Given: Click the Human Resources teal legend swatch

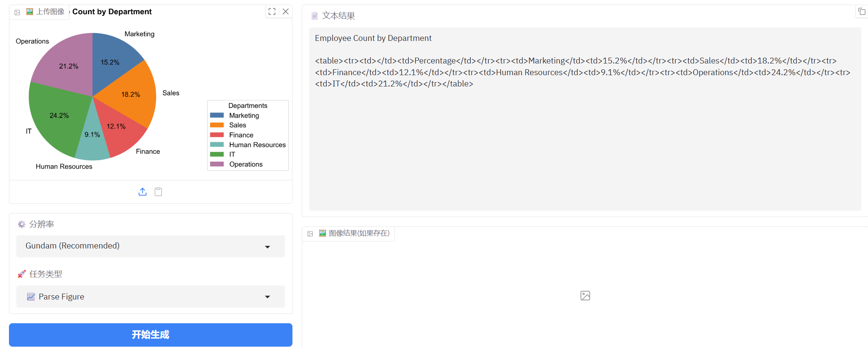Looking at the screenshot, I should [x=217, y=144].
